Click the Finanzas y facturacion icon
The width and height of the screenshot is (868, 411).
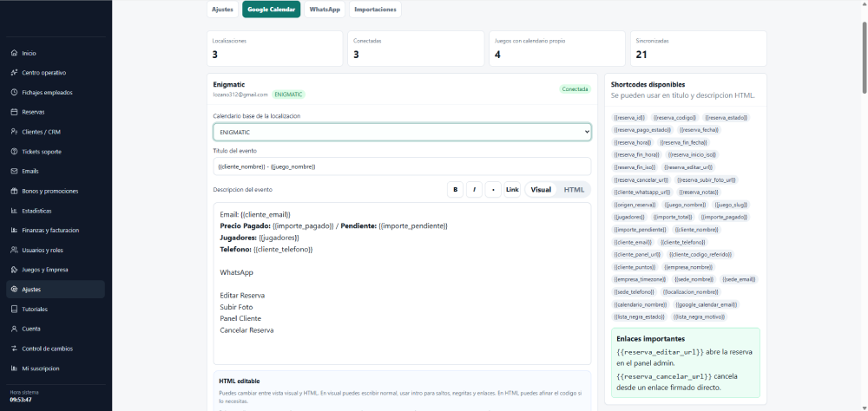(x=15, y=230)
